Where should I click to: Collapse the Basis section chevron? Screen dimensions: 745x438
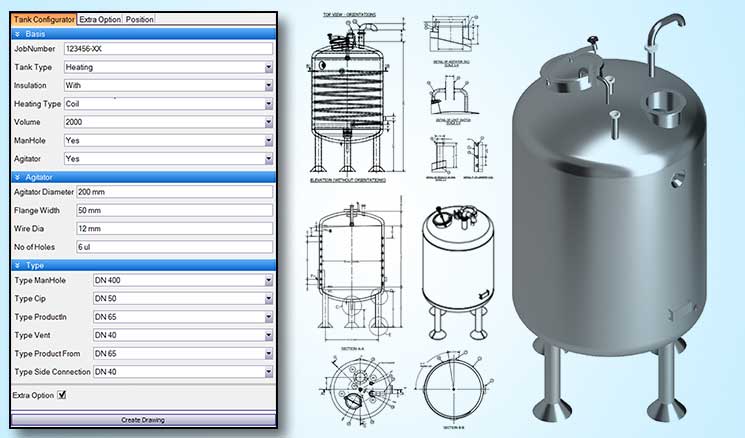click(x=16, y=33)
